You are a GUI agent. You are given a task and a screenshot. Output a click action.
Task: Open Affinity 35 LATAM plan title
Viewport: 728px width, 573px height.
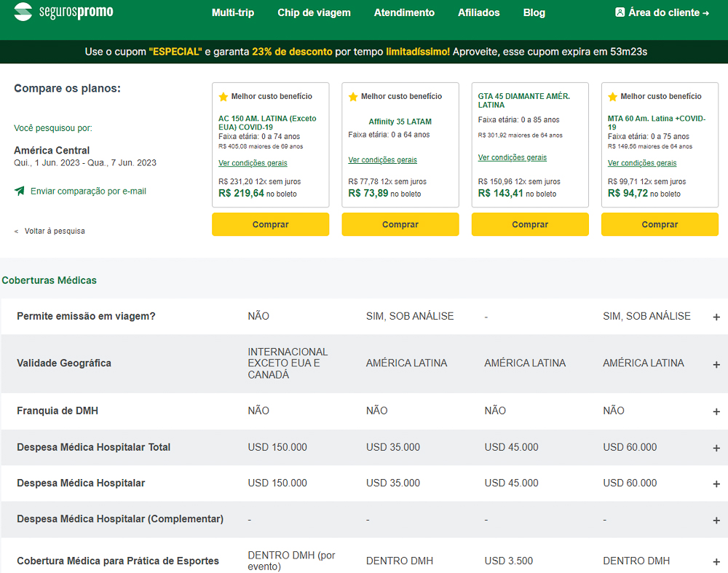tap(400, 122)
